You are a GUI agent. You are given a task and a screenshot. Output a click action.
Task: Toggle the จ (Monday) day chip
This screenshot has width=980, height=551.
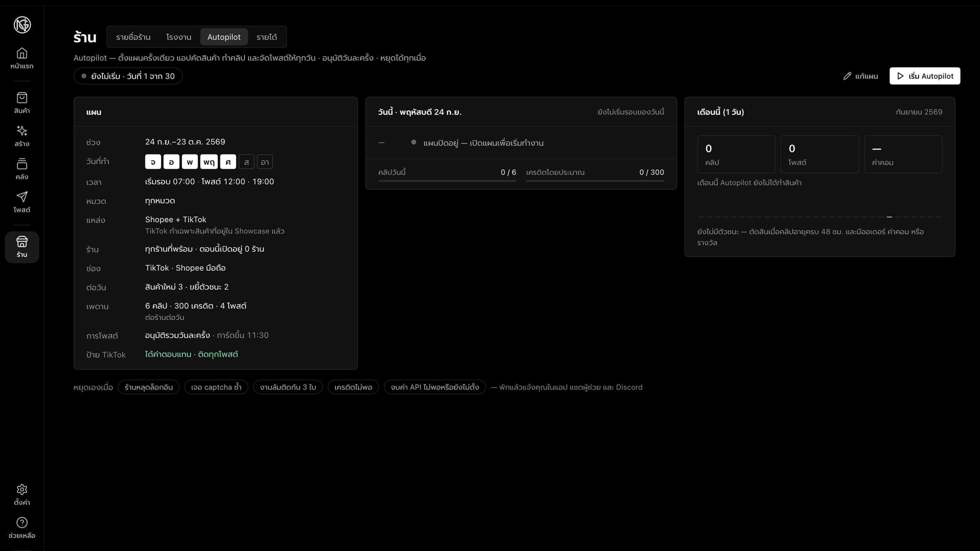click(153, 162)
